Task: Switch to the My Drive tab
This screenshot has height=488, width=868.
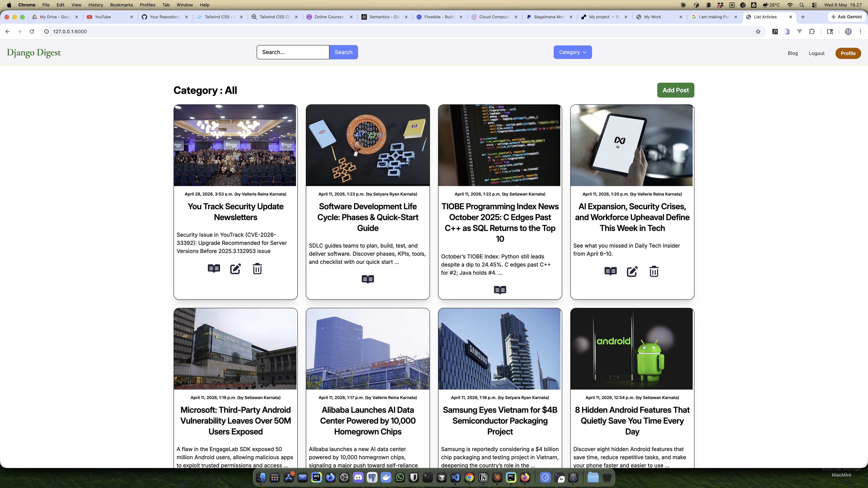Action: 55,17
